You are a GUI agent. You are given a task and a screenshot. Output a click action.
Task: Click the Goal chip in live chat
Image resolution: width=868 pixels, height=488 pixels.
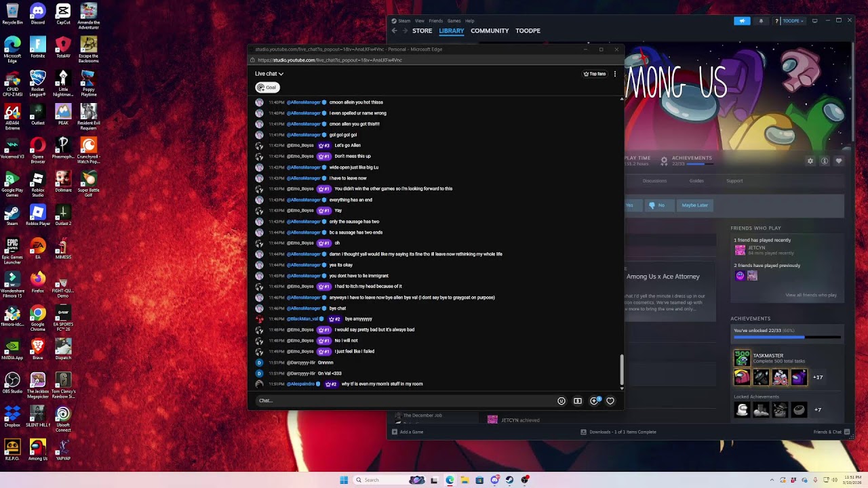[x=267, y=87]
